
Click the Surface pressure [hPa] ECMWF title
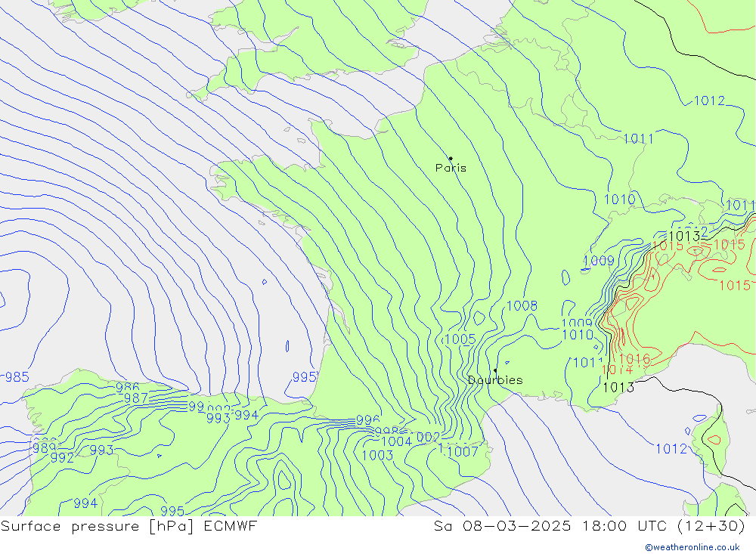coord(129,526)
